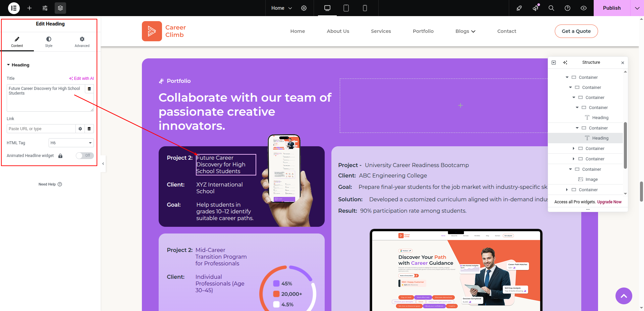
Task: Open page settings gear in top bar
Action: pyautogui.click(x=304, y=8)
